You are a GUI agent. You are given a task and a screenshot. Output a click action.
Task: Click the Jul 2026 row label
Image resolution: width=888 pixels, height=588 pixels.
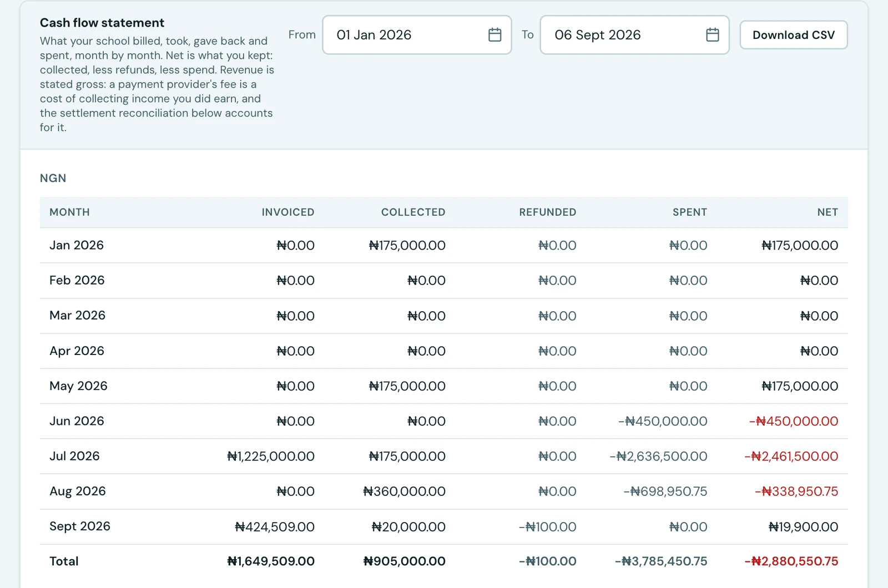coord(74,456)
